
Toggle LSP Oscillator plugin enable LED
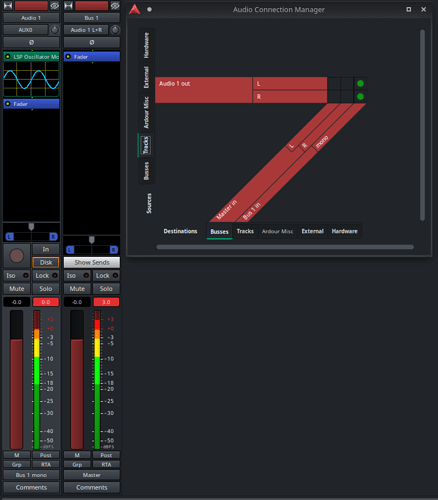tap(8, 57)
